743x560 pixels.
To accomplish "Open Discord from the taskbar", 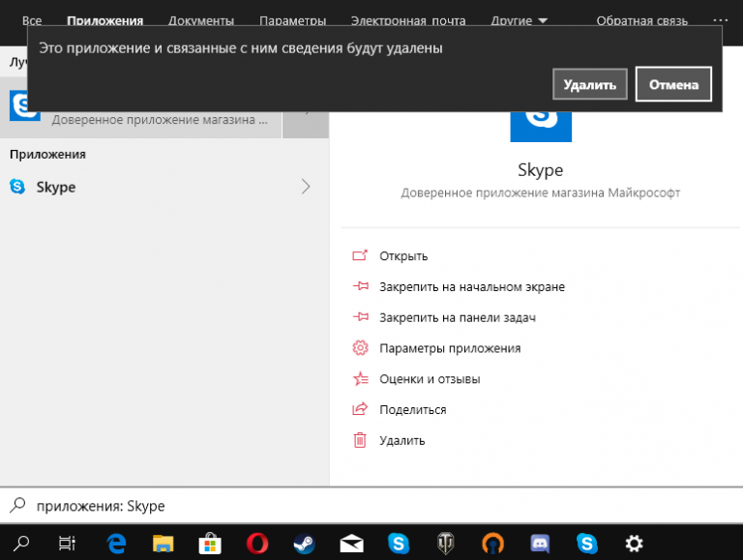I will click(x=540, y=543).
